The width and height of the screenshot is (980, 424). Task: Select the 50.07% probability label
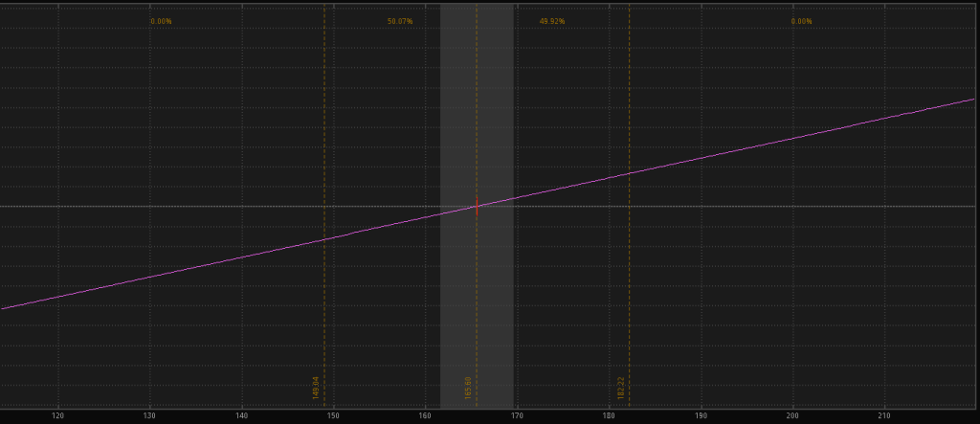[x=400, y=21]
